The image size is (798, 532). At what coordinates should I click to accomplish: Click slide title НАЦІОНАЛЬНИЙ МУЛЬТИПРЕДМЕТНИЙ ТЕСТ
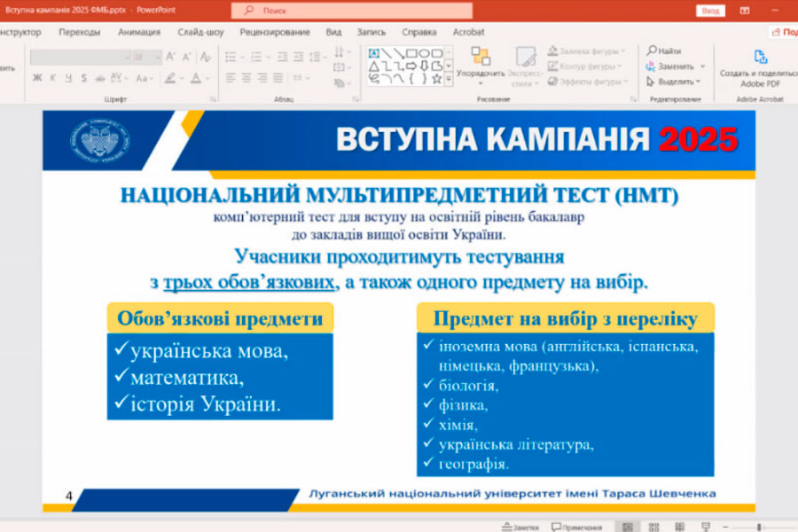[x=399, y=195]
